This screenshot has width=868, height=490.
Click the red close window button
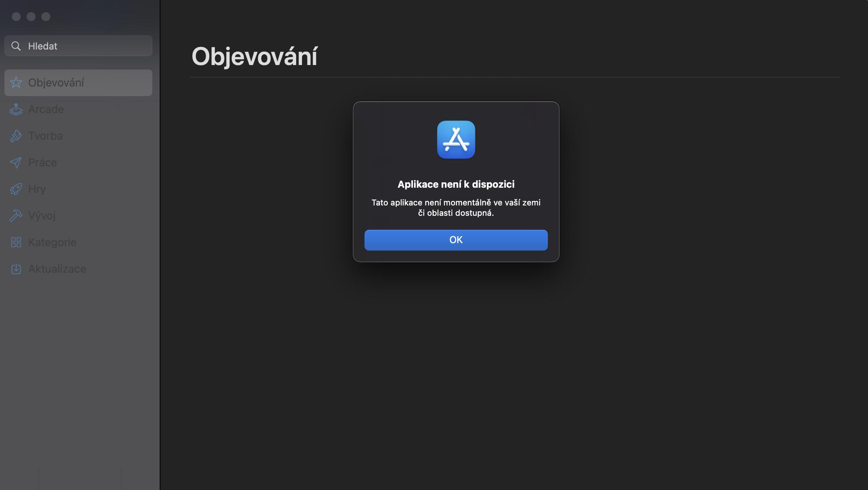tap(16, 16)
